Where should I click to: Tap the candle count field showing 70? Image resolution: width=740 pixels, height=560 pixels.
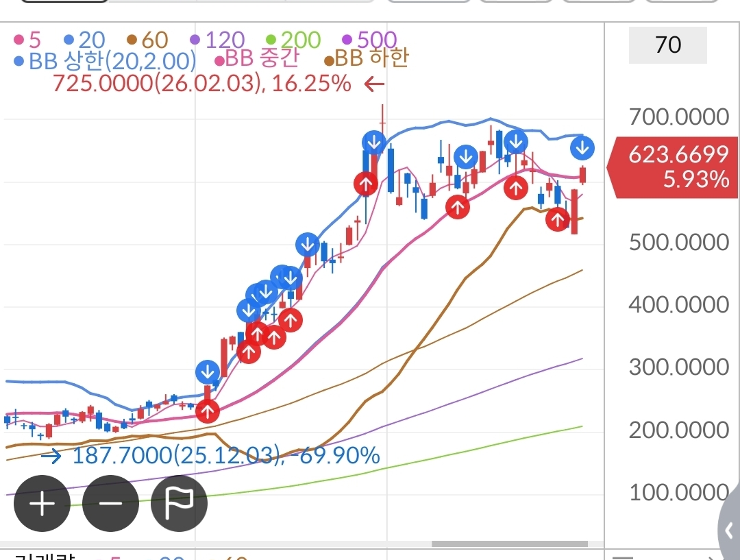point(667,45)
